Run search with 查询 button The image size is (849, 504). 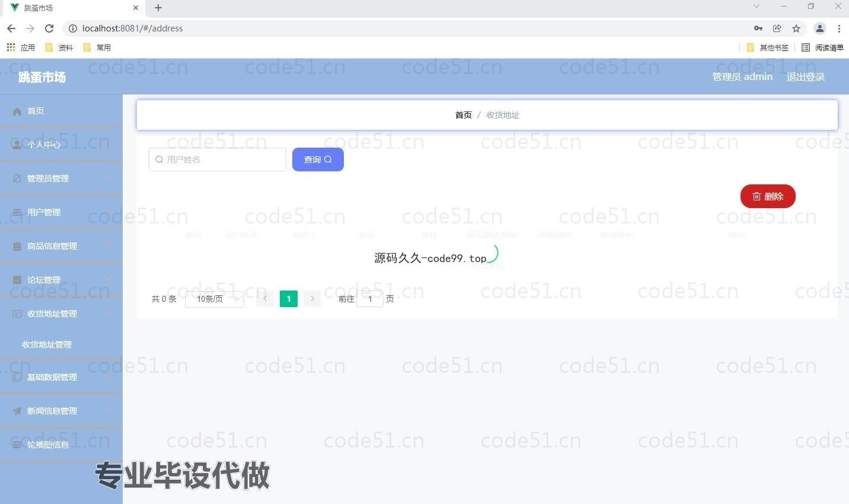pyautogui.click(x=318, y=160)
